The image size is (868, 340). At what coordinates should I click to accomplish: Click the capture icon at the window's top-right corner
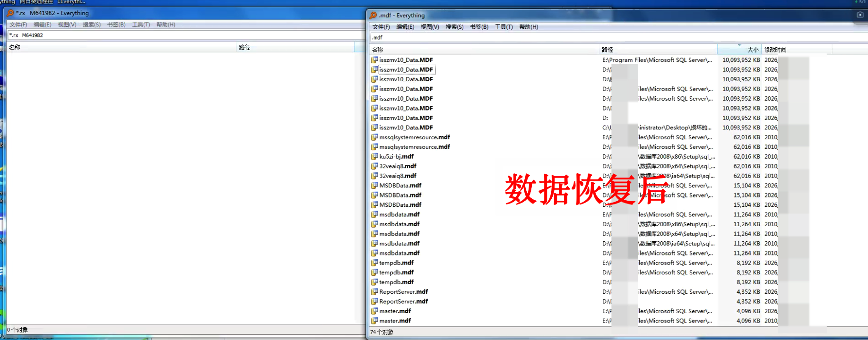tap(860, 15)
